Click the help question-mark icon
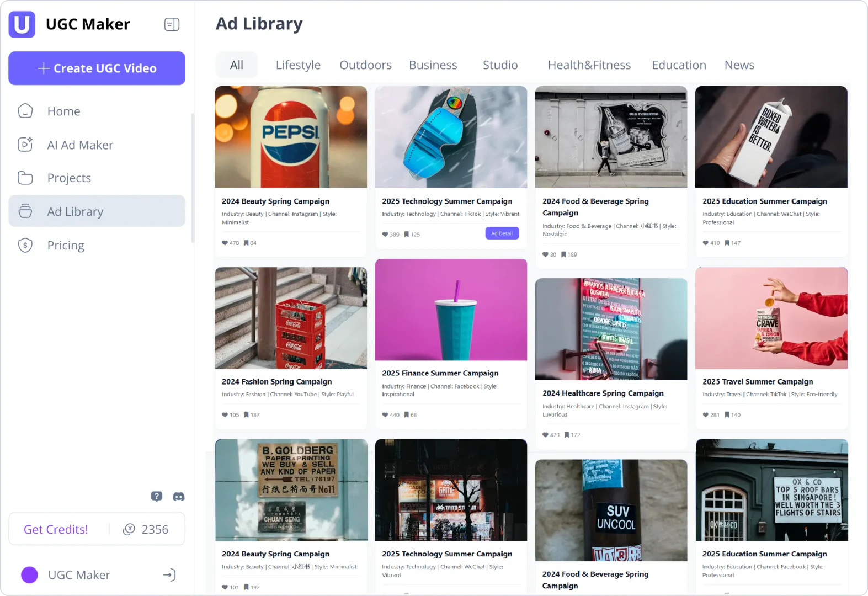The height and width of the screenshot is (596, 868). coord(157,496)
